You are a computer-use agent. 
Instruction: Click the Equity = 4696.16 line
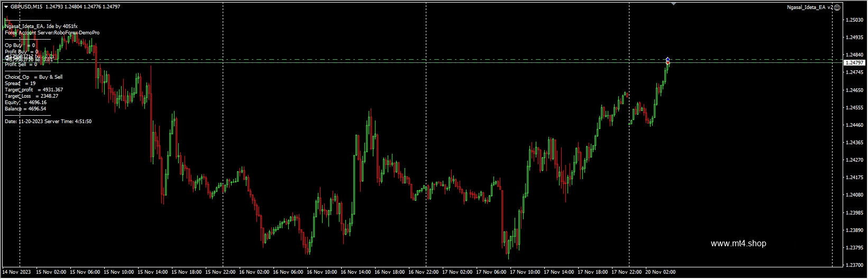(26, 103)
